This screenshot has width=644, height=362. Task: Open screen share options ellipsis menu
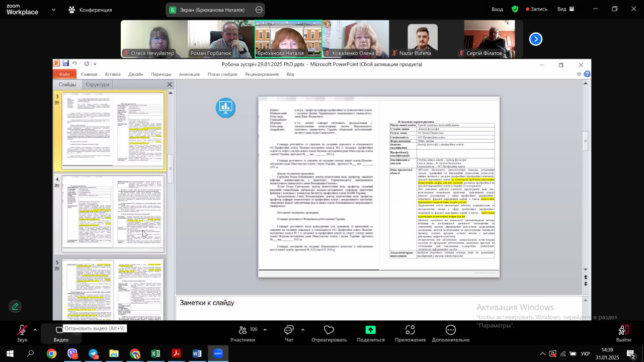click(x=259, y=10)
